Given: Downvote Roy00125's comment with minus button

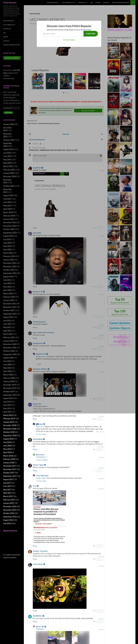Looking at the screenshot, I should pos(102,228).
